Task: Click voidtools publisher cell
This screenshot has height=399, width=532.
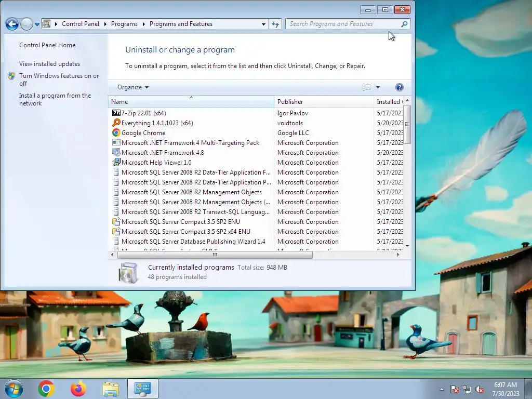Action: coord(290,123)
